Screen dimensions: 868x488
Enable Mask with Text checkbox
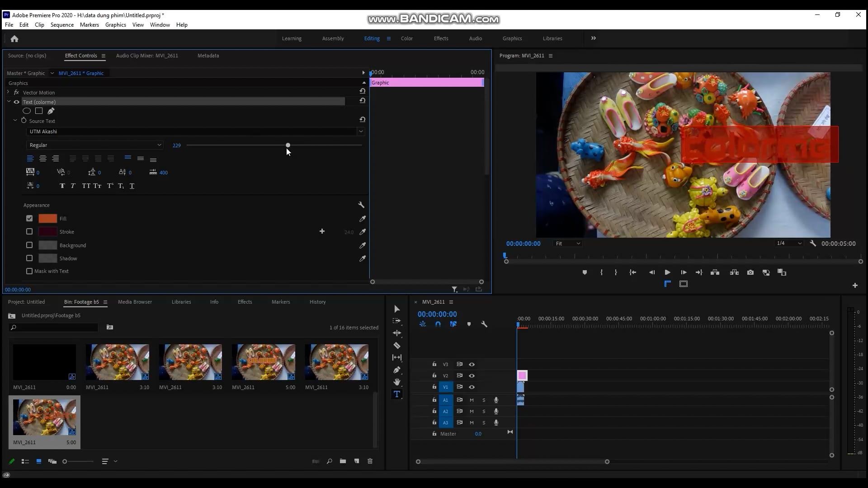click(29, 271)
